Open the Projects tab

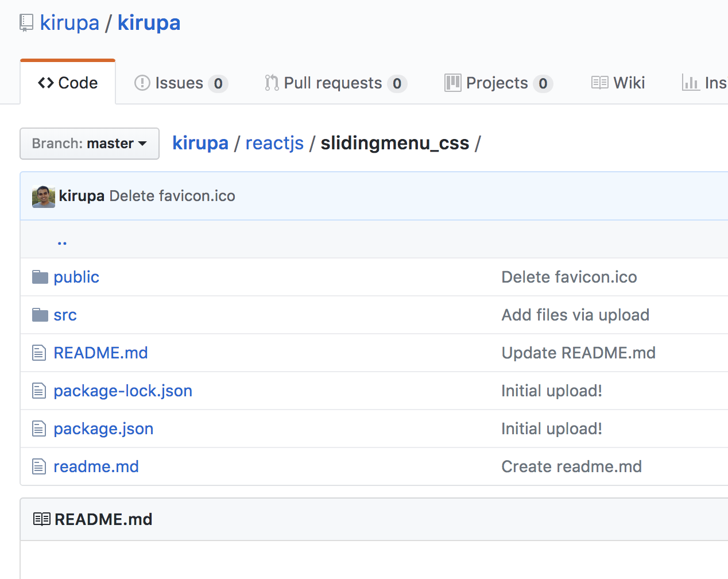pos(498,83)
